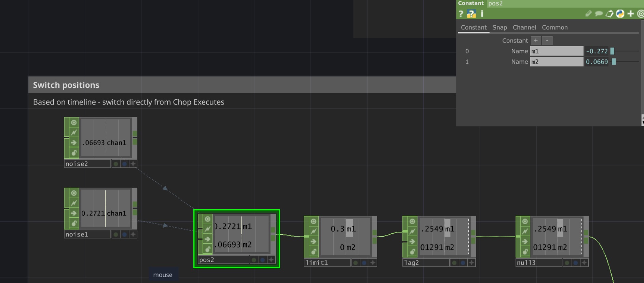Click the Python logo icon at right
This screenshot has height=283, width=644.
(620, 14)
